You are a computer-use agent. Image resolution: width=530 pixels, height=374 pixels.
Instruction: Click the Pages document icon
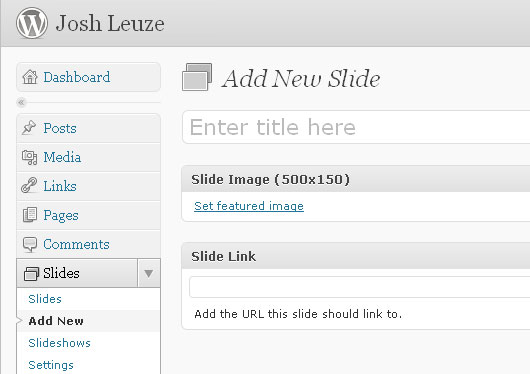(x=30, y=215)
